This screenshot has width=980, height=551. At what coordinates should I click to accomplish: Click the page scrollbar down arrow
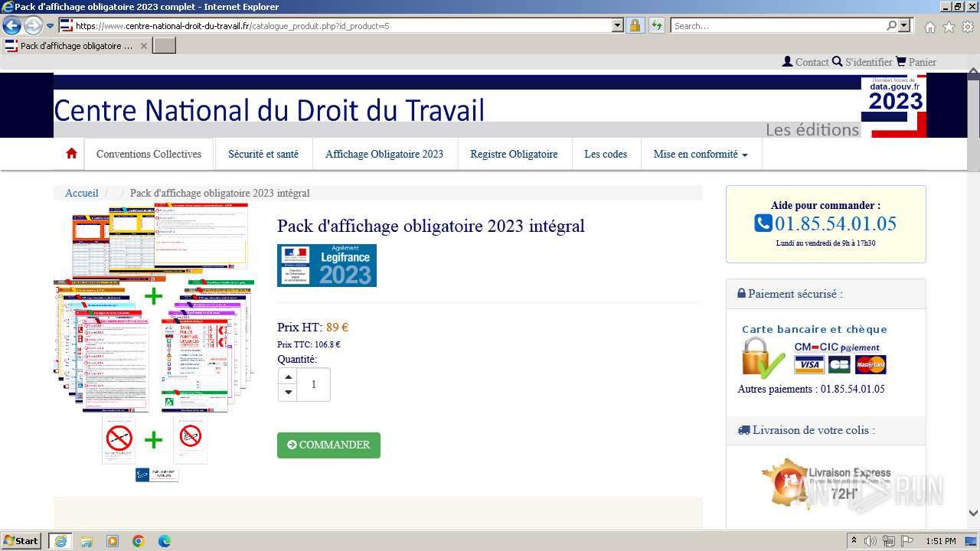[973, 514]
